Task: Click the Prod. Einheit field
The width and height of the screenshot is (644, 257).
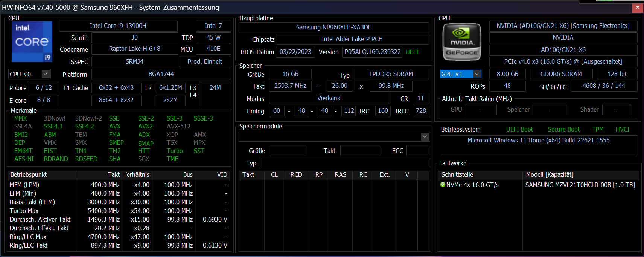Action: 205,62
